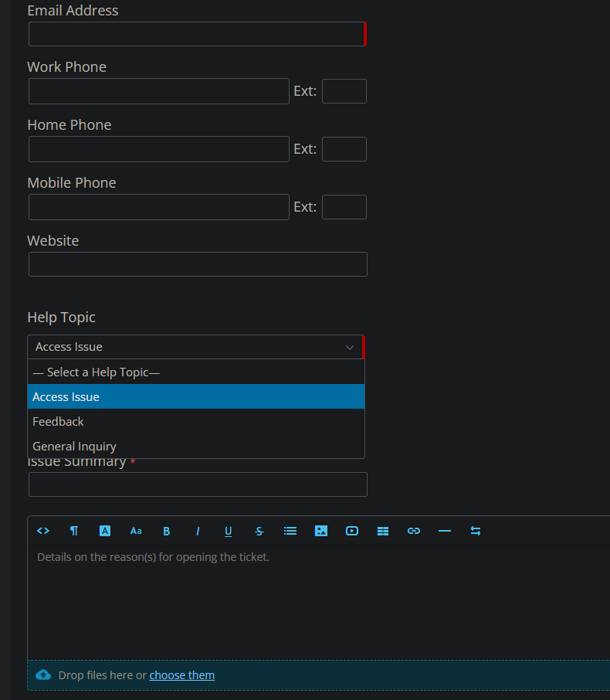
Task: Open font size options in editor toolbar
Action: tap(136, 531)
